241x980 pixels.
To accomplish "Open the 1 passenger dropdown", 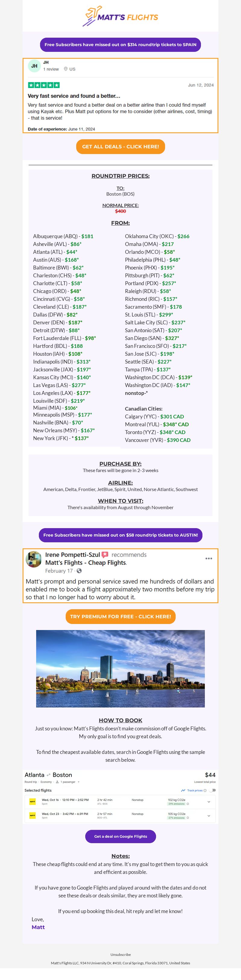I will [68, 782].
